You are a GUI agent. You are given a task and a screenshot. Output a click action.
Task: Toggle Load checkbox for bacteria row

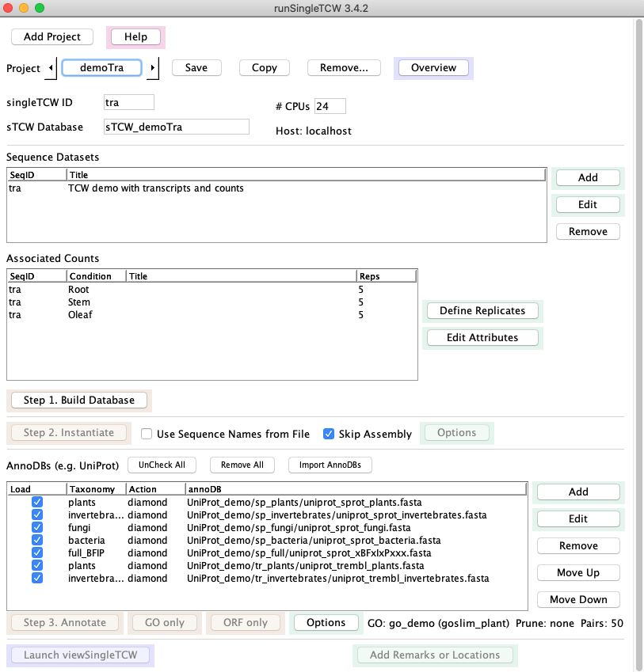click(x=37, y=541)
